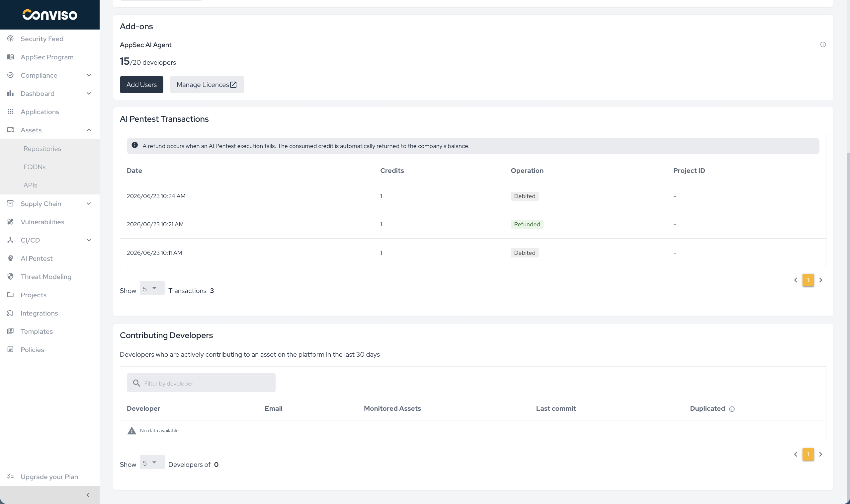Click the search magnifier icon in developer filter
Image resolution: width=850 pixels, height=504 pixels.
tap(136, 383)
